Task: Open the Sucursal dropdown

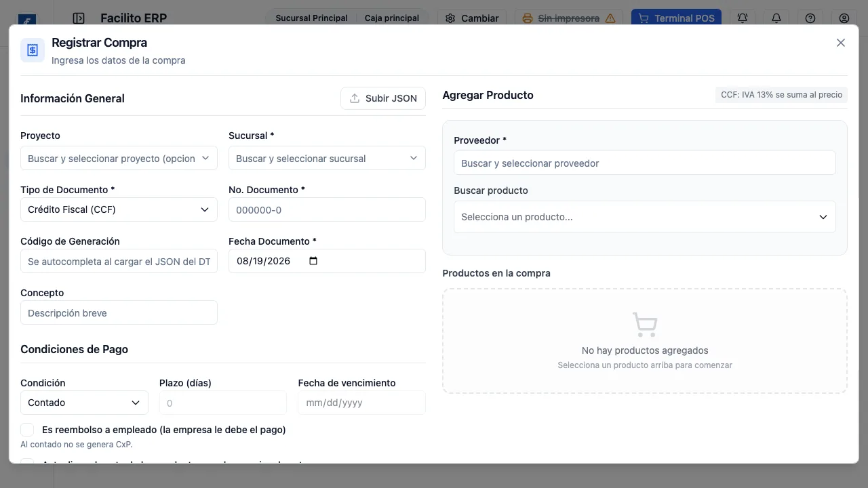Action: coord(327,158)
